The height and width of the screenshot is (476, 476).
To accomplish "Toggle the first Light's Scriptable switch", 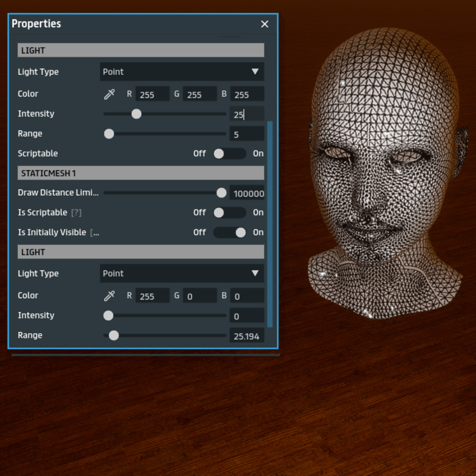I will point(229,154).
